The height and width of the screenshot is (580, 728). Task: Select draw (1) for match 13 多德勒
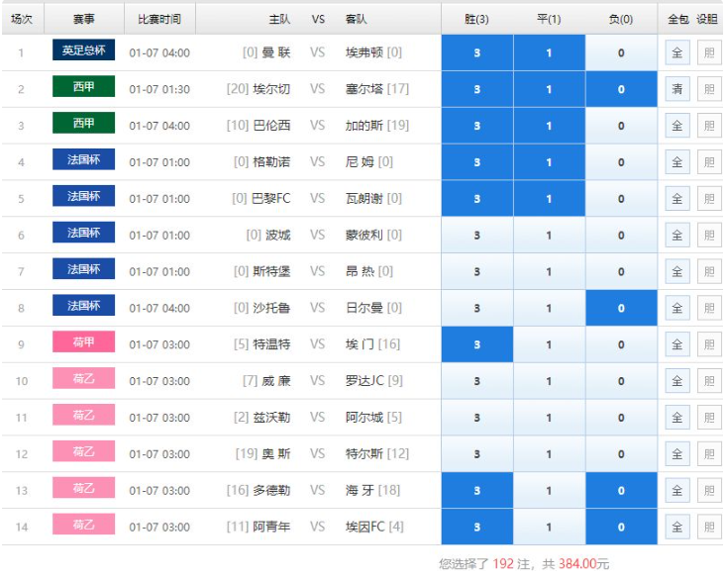pyautogui.click(x=549, y=491)
